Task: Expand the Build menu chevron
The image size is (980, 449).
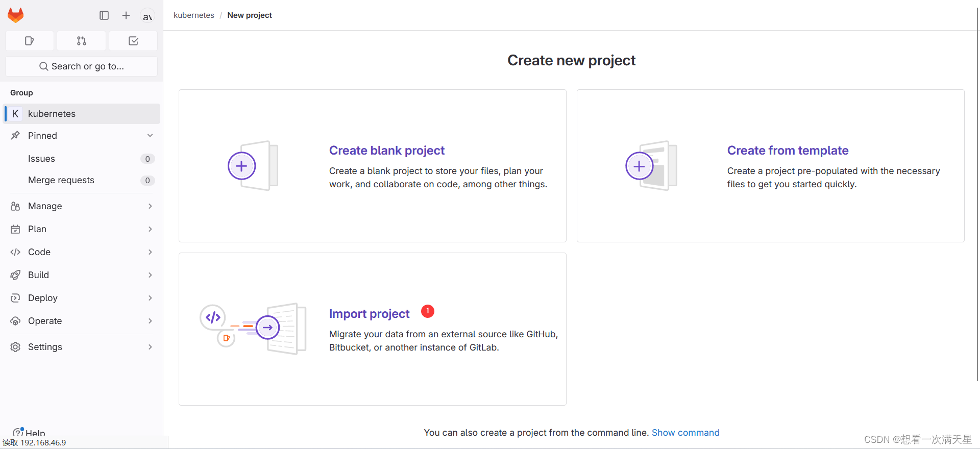Action: tap(150, 275)
